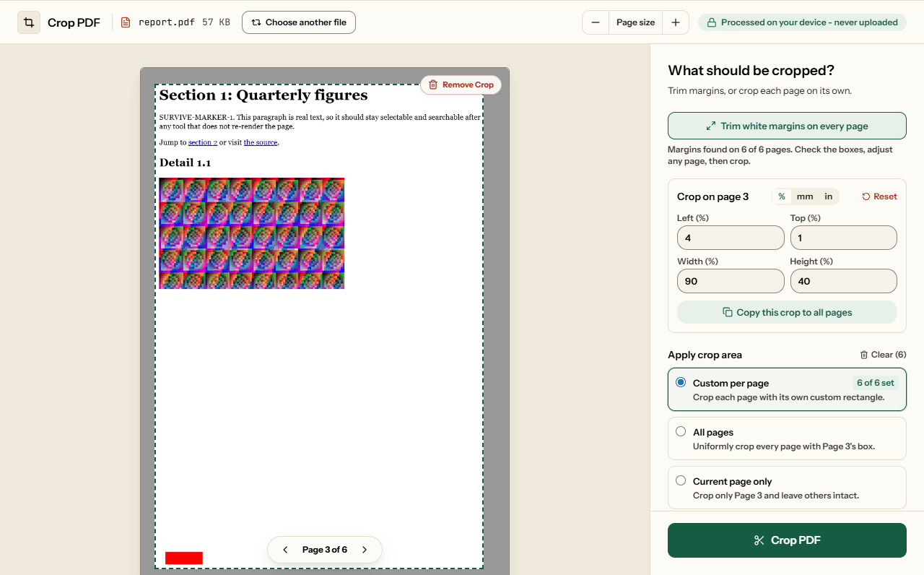
Task: Edit the Width (%) field
Action: 731,281
